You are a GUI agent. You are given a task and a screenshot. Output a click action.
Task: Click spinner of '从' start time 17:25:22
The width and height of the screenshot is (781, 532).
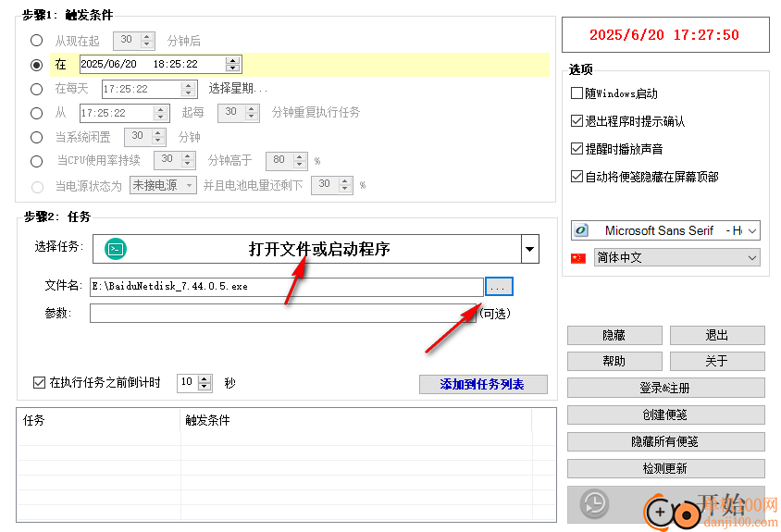point(160,113)
